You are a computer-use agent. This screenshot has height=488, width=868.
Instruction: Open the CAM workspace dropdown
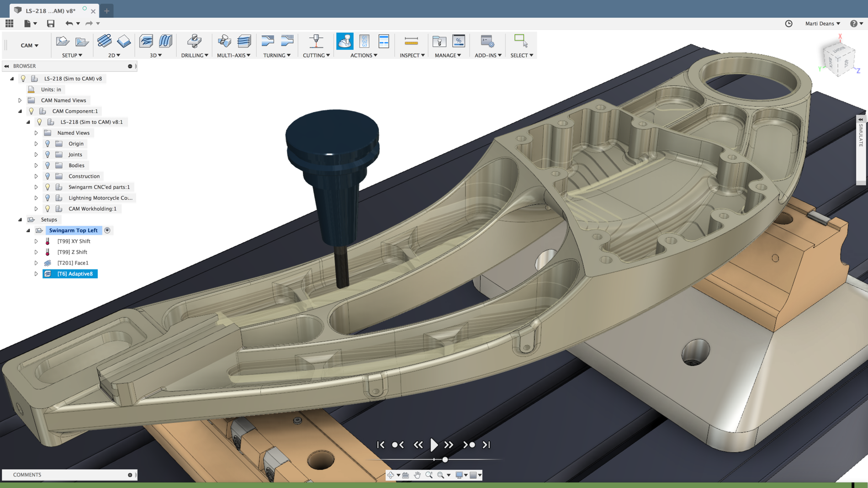[x=29, y=45]
